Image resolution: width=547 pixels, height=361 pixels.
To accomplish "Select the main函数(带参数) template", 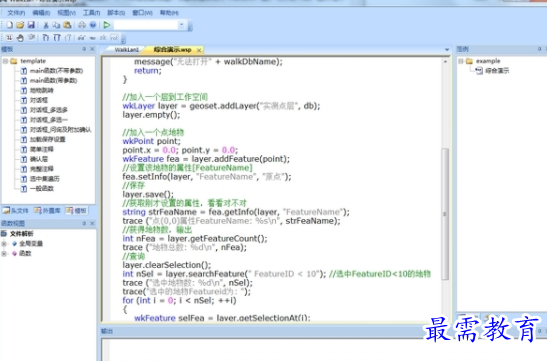I will [53, 81].
